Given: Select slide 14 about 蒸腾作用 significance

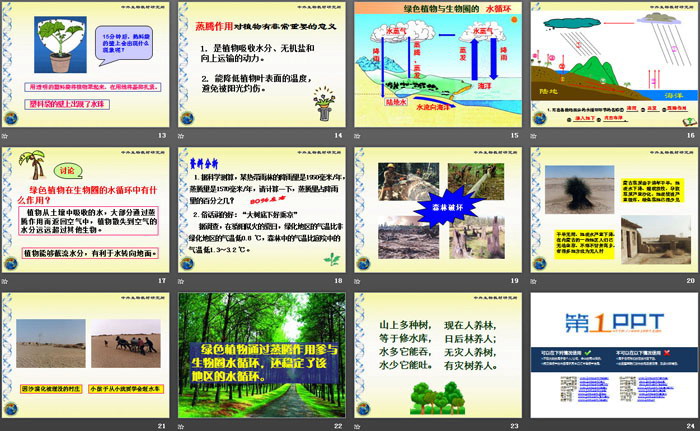Looking at the screenshot, I should 262,65.
